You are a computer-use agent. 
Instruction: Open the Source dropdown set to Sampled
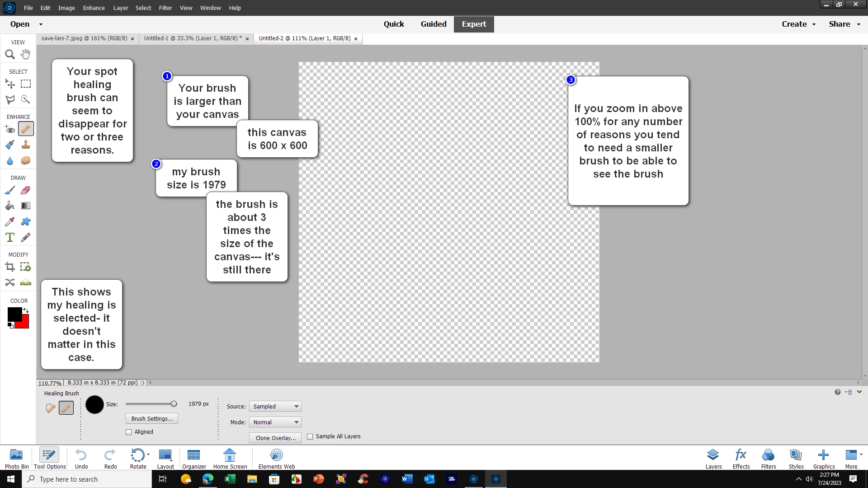(x=275, y=406)
